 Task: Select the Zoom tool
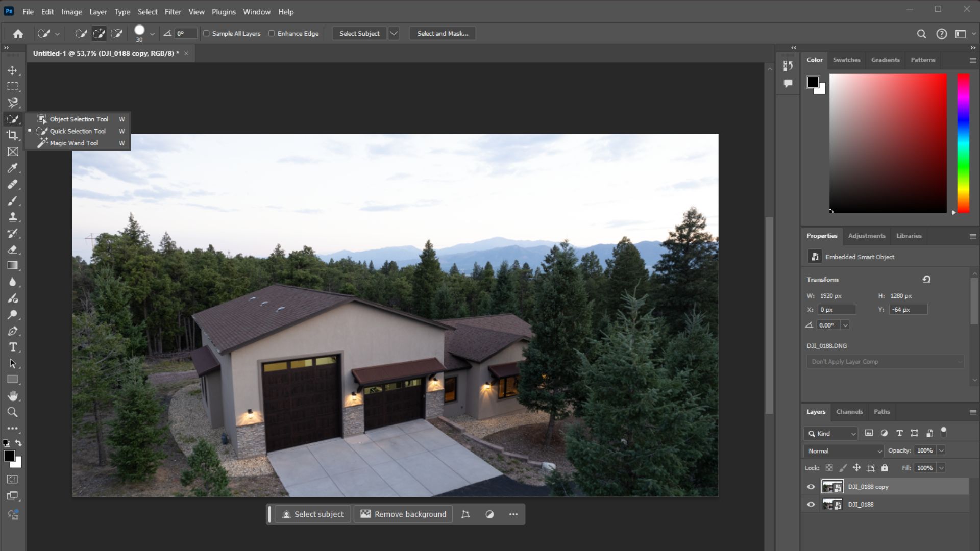click(x=13, y=412)
